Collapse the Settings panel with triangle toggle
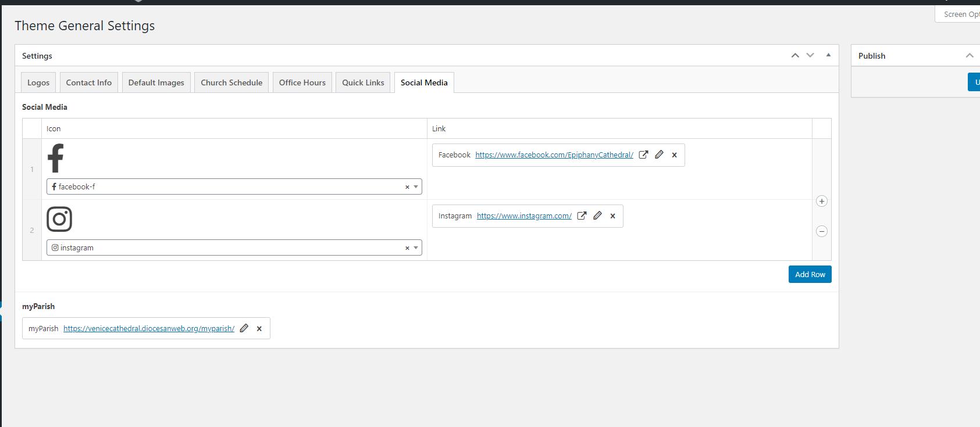Image resolution: width=980 pixels, height=427 pixels. tap(828, 55)
